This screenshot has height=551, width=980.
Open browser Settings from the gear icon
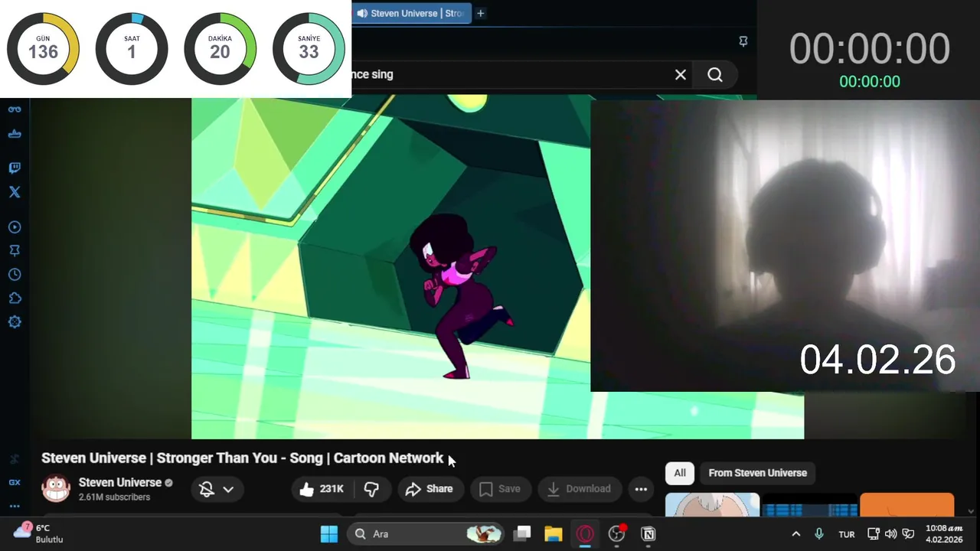(x=15, y=322)
